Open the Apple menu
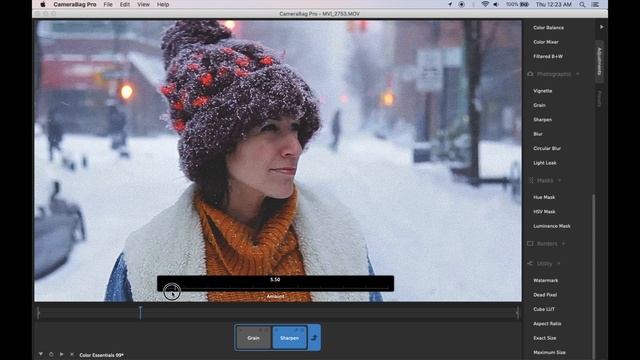 [x=42, y=4]
